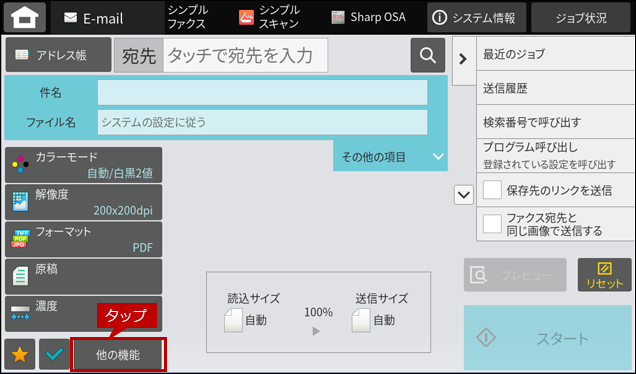The height and width of the screenshot is (374, 636).
Task: Check ファクス宛先と同じ画像で送信する checkbox
Action: (492, 224)
